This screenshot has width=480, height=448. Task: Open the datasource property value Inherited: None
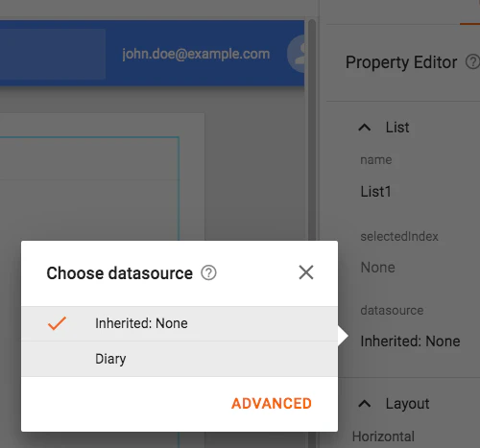pos(410,342)
